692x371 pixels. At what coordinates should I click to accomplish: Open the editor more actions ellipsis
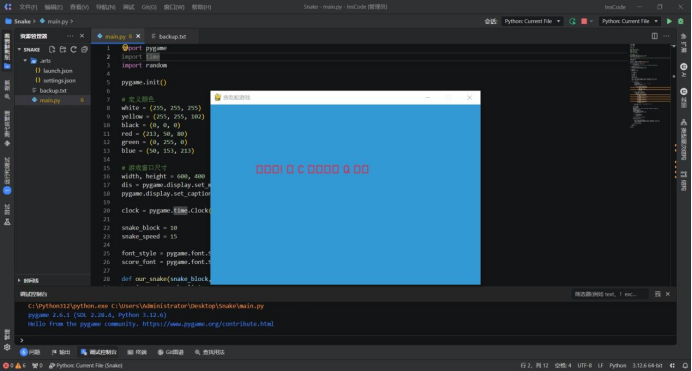[666, 36]
